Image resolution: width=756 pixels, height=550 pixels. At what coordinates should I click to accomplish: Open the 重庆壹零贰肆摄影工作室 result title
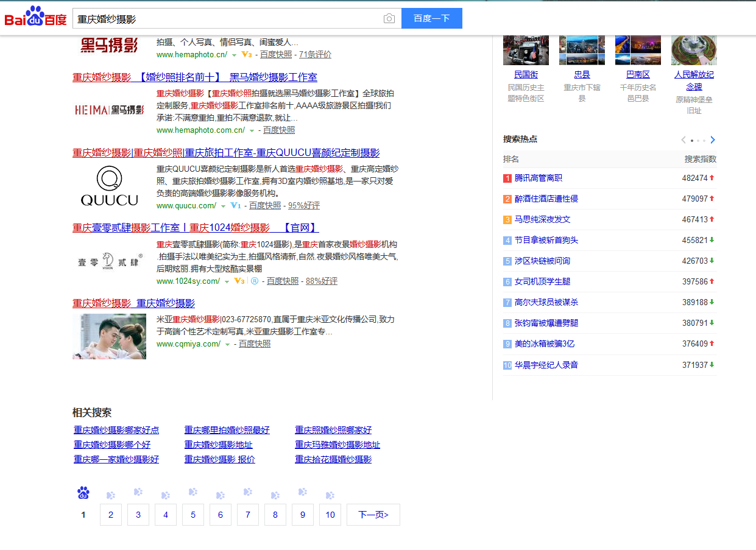pyautogui.click(x=196, y=228)
